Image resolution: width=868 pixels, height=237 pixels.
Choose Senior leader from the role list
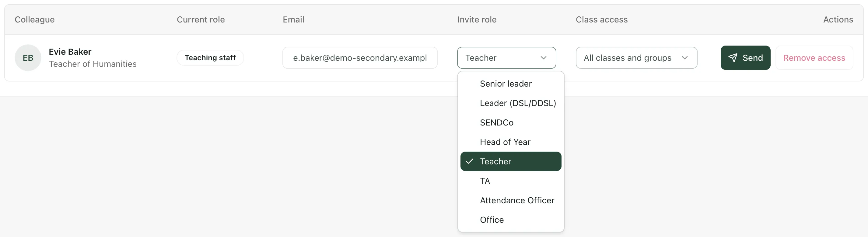point(511,84)
